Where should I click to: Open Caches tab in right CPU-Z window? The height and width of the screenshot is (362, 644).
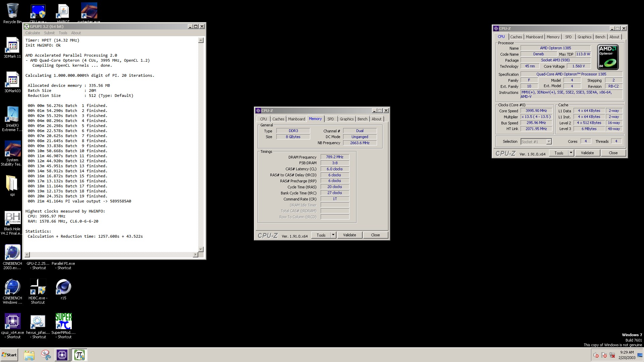(516, 37)
